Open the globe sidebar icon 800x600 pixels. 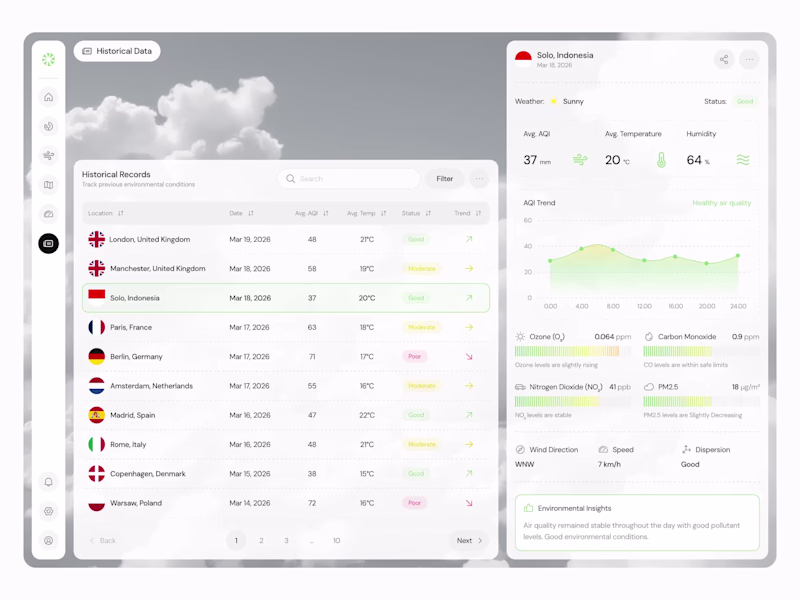48,127
